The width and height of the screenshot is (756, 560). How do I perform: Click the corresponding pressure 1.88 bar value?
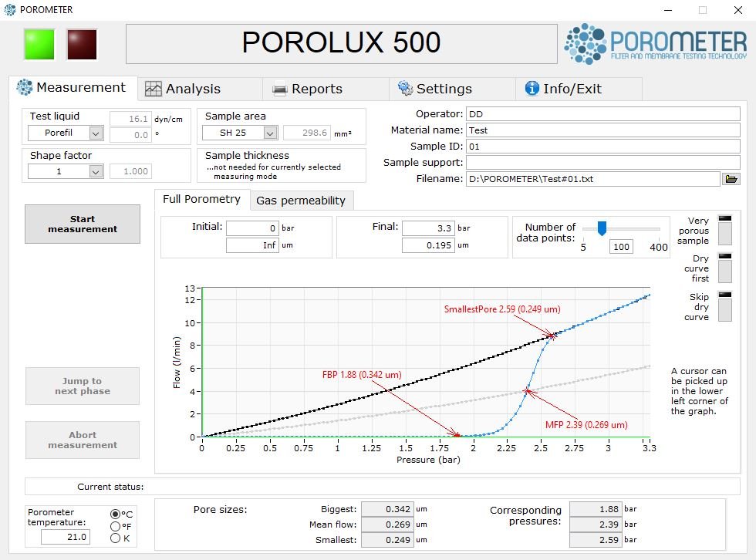pyautogui.click(x=596, y=509)
